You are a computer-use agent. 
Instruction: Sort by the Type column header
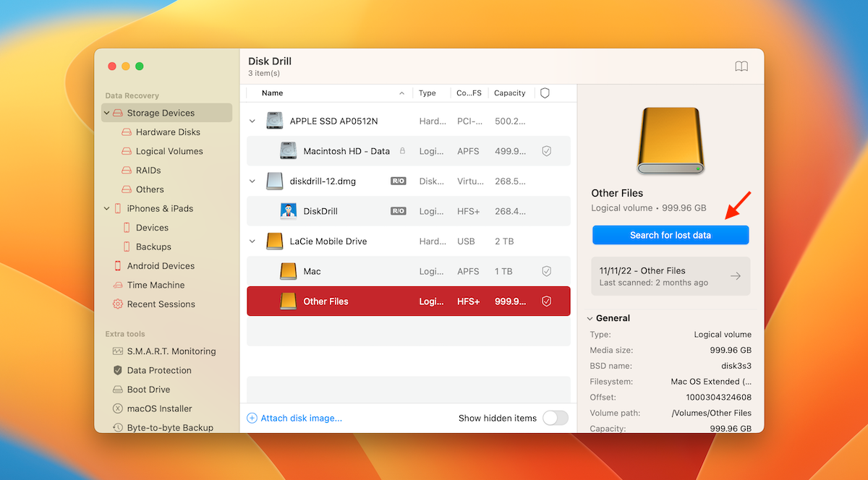point(427,93)
